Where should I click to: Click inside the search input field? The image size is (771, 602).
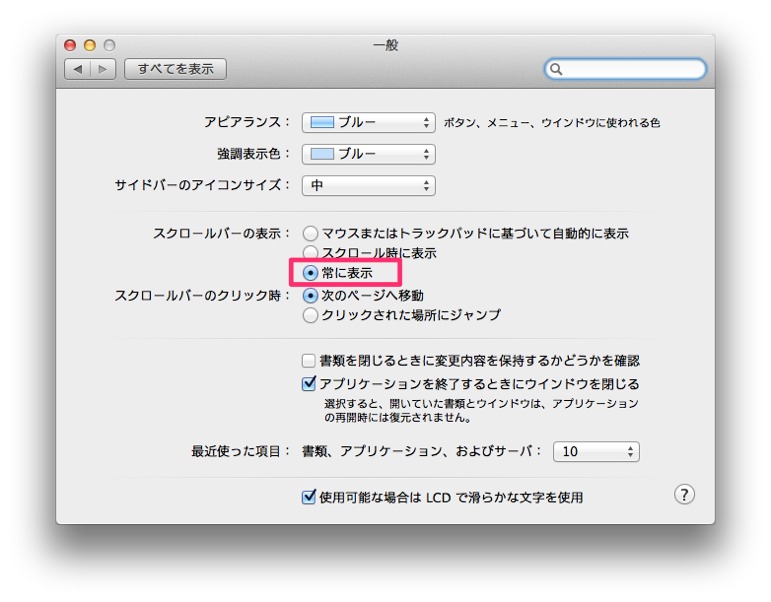pos(632,69)
